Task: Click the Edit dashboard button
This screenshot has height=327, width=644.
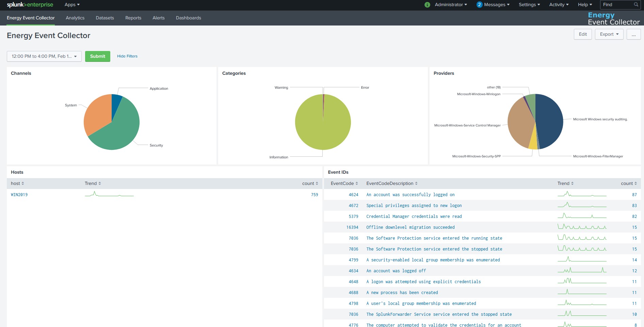Action: (583, 34)
